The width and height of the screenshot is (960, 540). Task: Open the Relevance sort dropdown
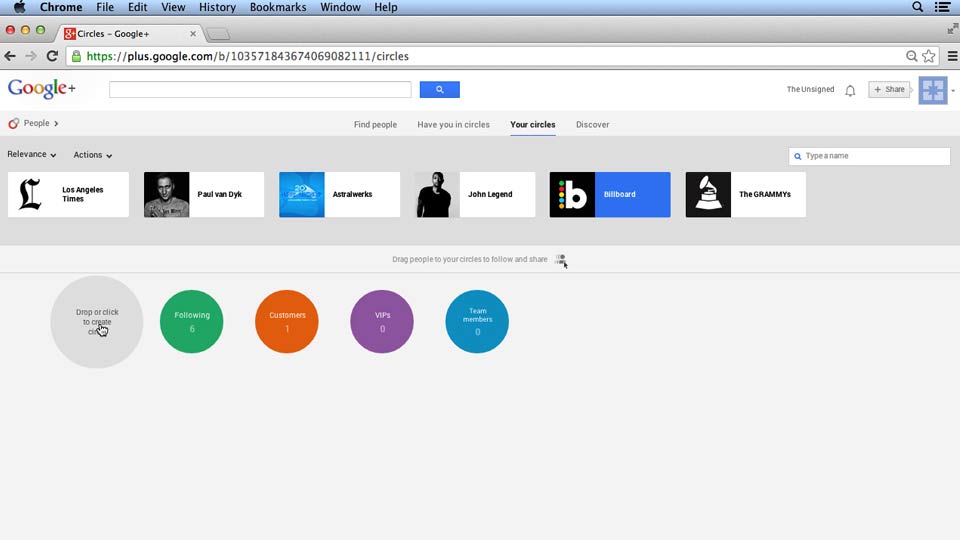(31, 155)
